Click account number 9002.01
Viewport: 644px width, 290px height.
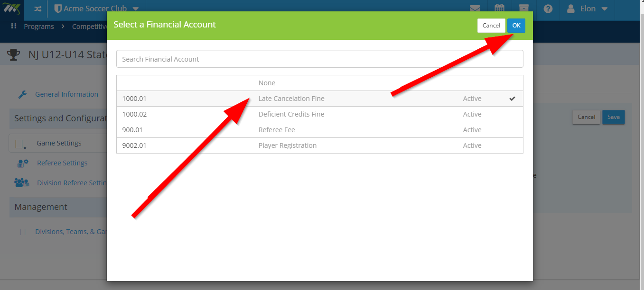pos(134,145)
